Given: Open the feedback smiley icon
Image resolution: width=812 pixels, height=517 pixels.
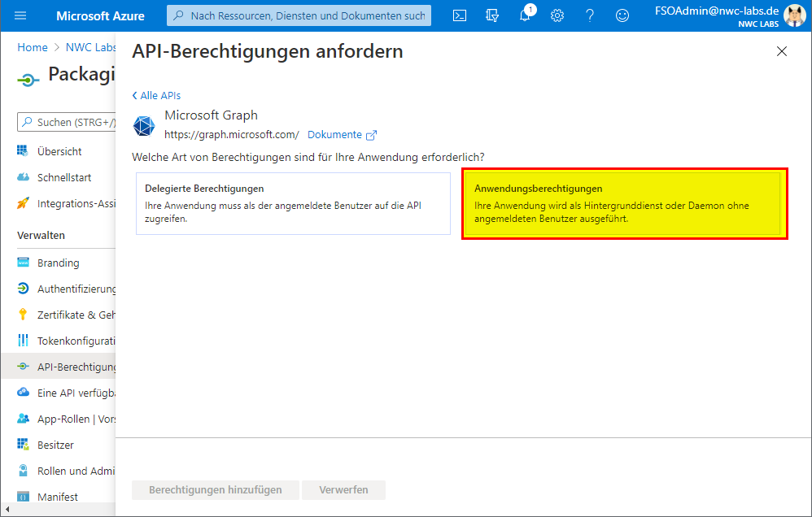Looking at the screenshot, I should pyautogui.click(x=622, y=15).
